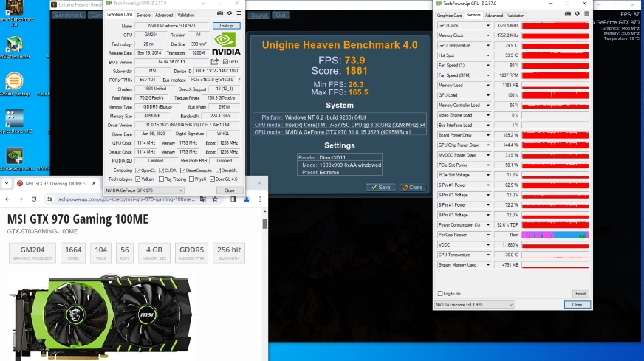
Task: Toggle the CUDA checkbox
Action: point(162,171)
